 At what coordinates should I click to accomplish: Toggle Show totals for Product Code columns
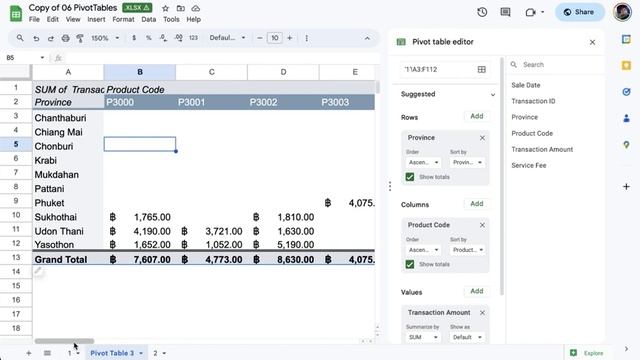point(410,264)
